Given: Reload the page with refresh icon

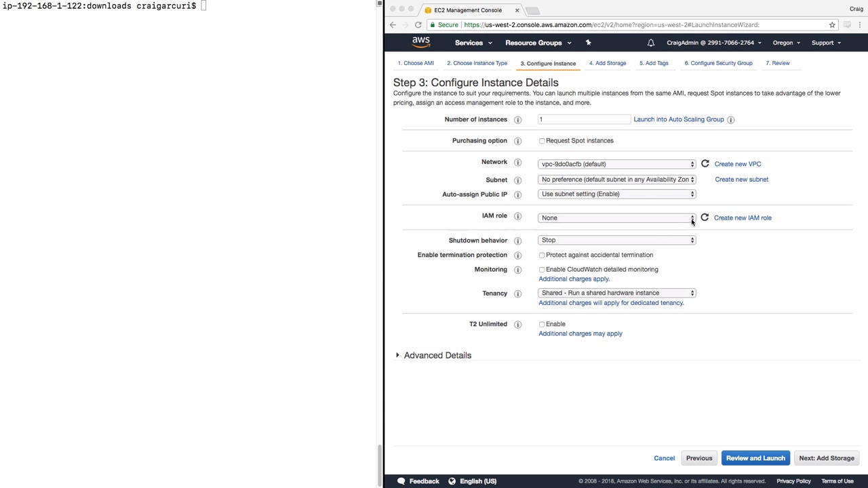Looking at the screenshot, I should click(x=418, y=25).
